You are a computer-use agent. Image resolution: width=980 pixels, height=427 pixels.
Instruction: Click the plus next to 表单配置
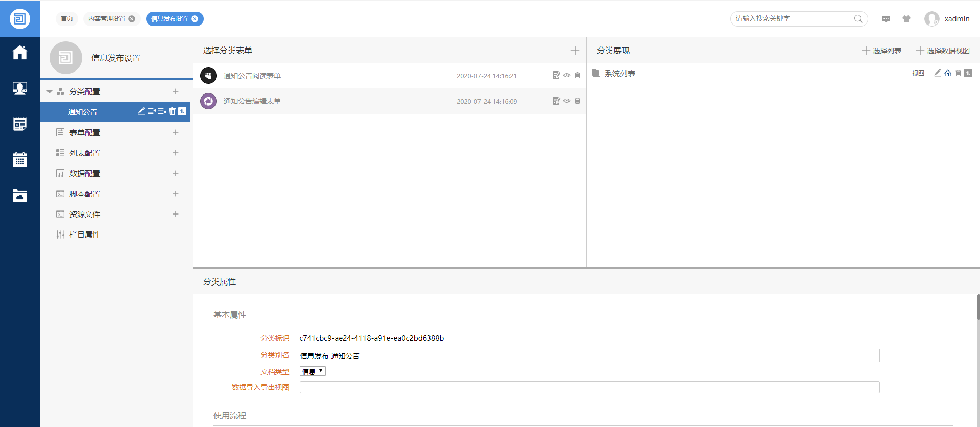point(176,132)
